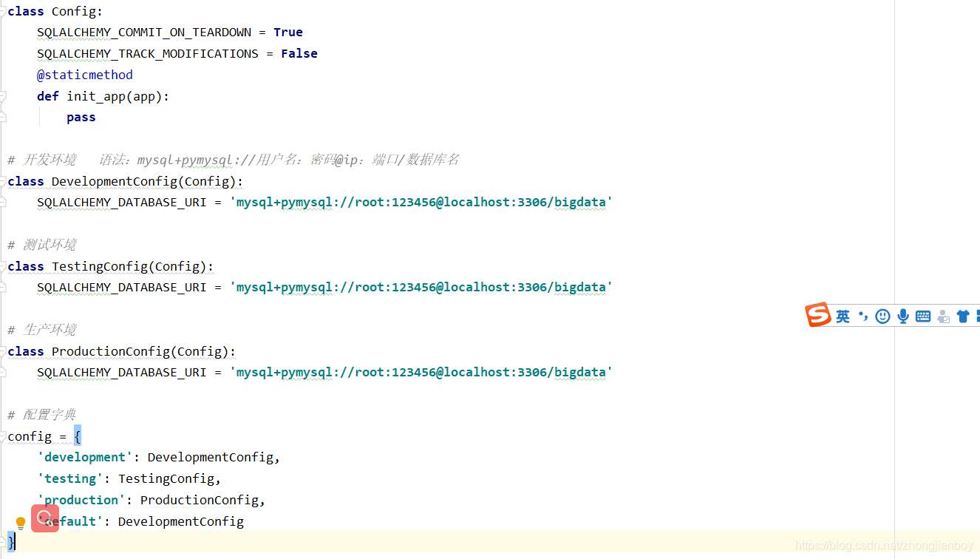Screen dimensions: 980x559
Task: Click the 配置字典 comment
Action: [42, 415]
